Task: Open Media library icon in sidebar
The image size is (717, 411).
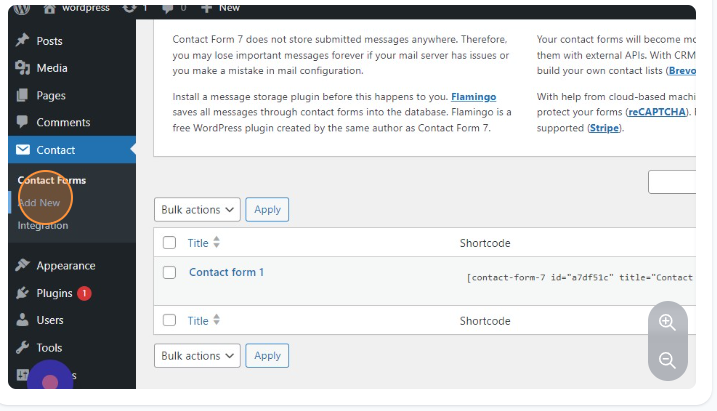Action: 23,68
